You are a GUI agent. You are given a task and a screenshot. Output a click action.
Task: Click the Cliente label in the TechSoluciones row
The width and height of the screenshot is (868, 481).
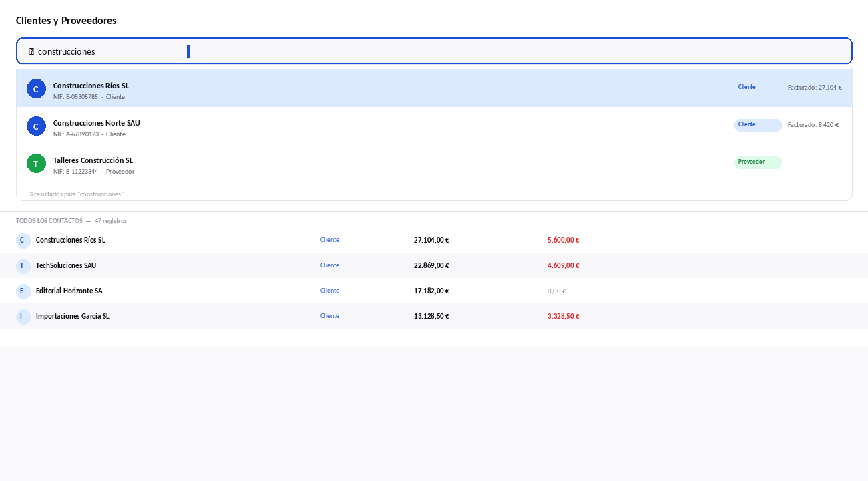(330, 265)
